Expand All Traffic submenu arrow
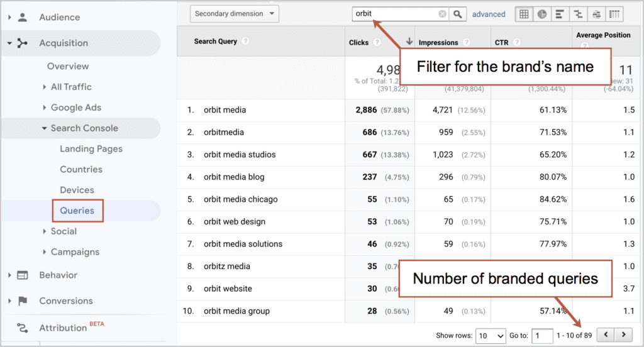 pos(45,87)
